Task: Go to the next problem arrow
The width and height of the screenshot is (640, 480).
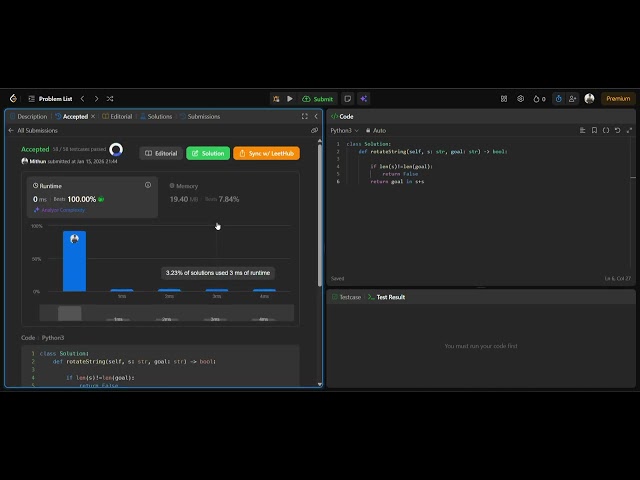Action: [x=96, y=99]
